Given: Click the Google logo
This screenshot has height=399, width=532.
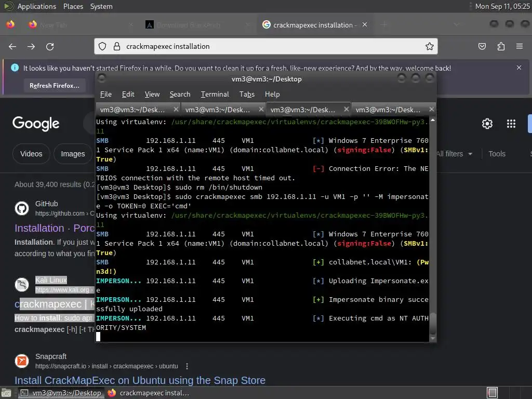Looking at the screenshot, I should (36, 124).
